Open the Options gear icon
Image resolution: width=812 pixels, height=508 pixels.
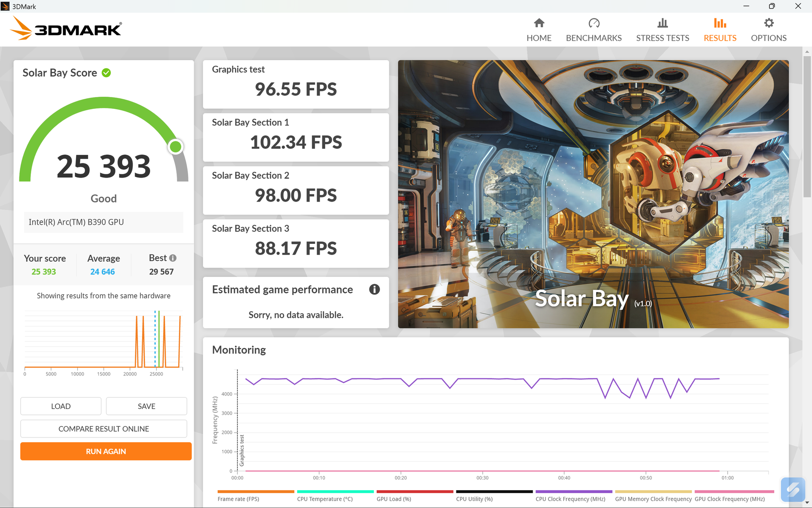coord(768,24)
